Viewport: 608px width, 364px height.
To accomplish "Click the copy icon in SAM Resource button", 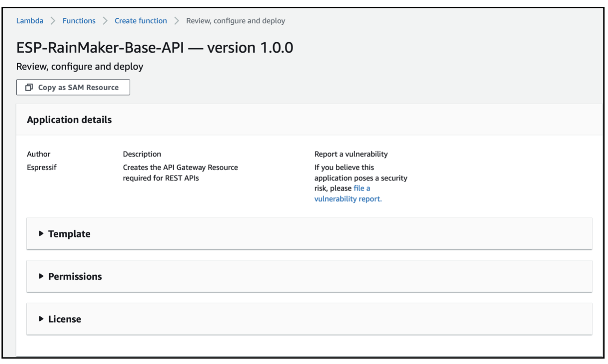I will point(29,87).
